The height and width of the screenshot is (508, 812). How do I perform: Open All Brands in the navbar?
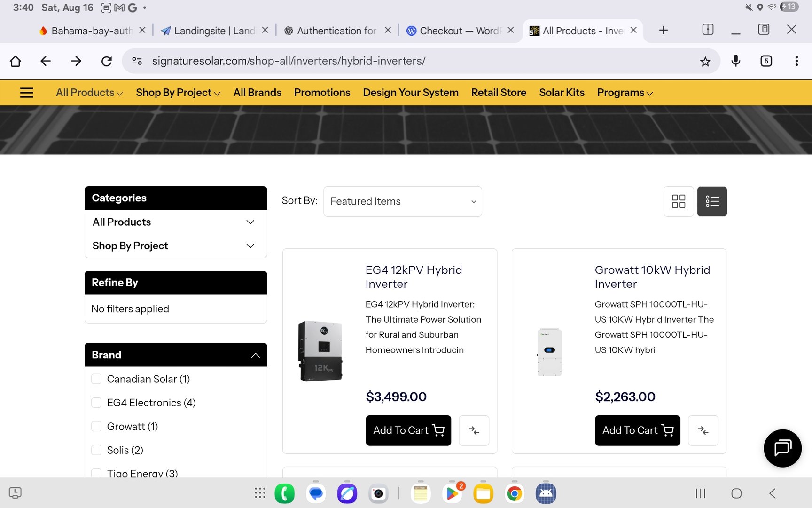coord(258,93)
